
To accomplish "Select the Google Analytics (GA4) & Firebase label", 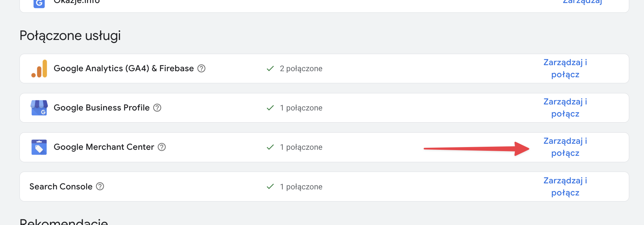I will 124,69.
